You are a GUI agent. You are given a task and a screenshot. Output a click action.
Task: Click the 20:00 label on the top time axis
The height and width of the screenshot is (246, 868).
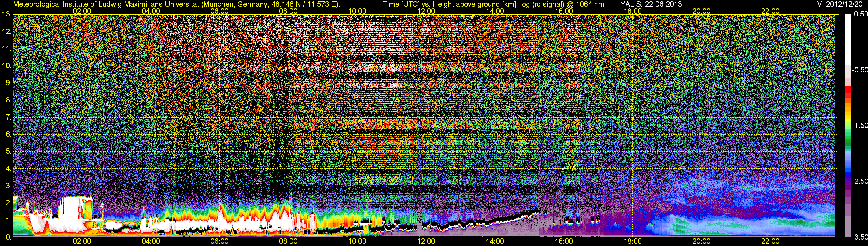point(702,11)
